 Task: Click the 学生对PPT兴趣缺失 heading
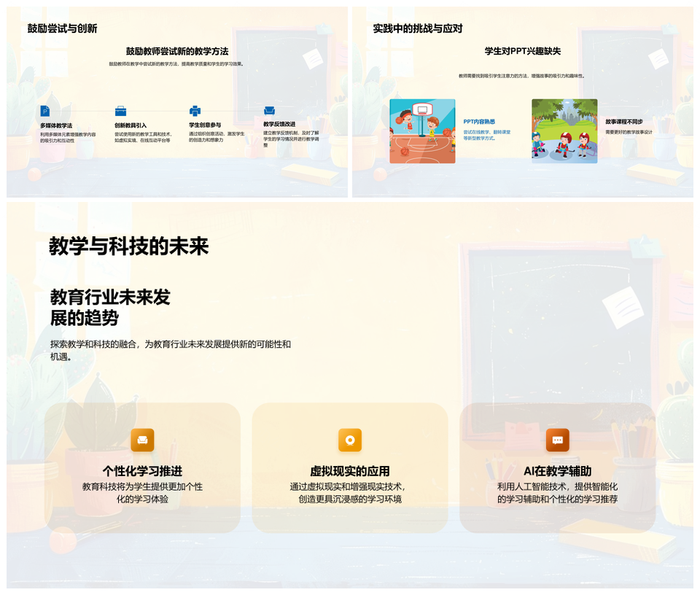[x=523, y=51]
